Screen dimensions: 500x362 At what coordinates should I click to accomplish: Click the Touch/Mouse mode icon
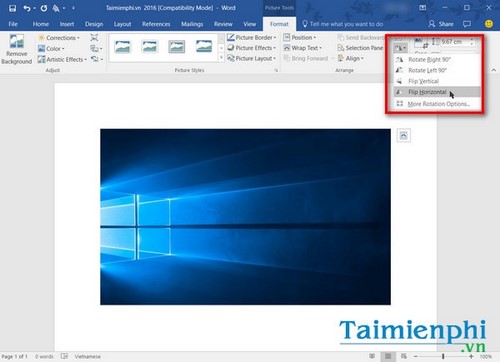click(56, 8)
